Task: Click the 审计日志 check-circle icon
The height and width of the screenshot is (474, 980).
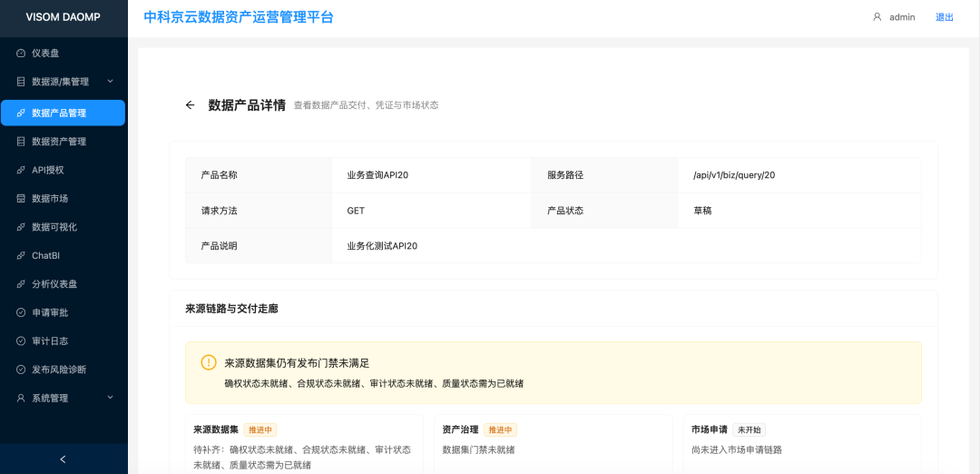Action: (x=21, y=341)
